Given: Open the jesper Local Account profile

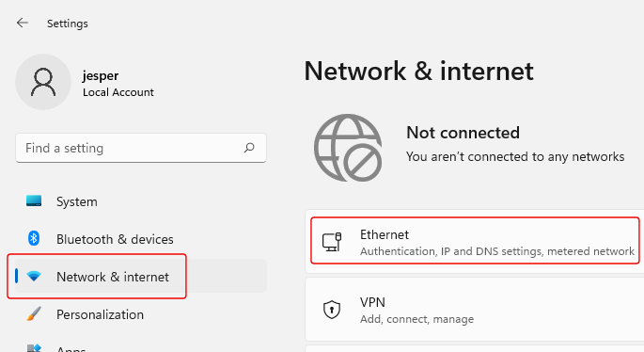Looking at the screenshot, I should [x=85, y=82].
